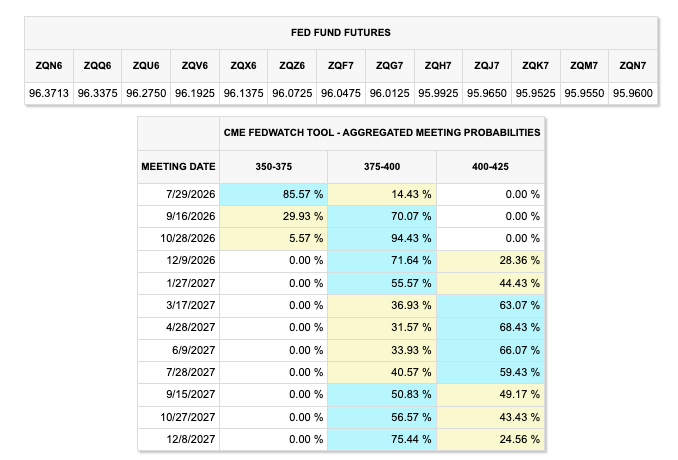Screen dimensions: 678x460
Task: Click the 94.43 % probability cell
Action: tap(382, 239)
